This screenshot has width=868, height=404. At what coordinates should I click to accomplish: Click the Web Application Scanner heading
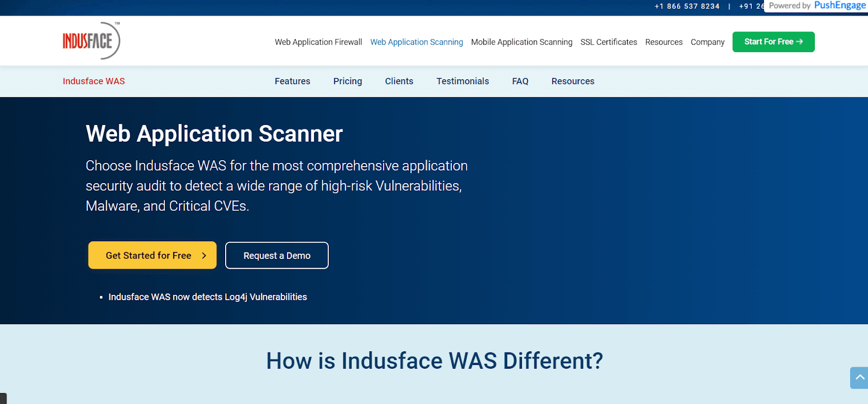point(214,134)
